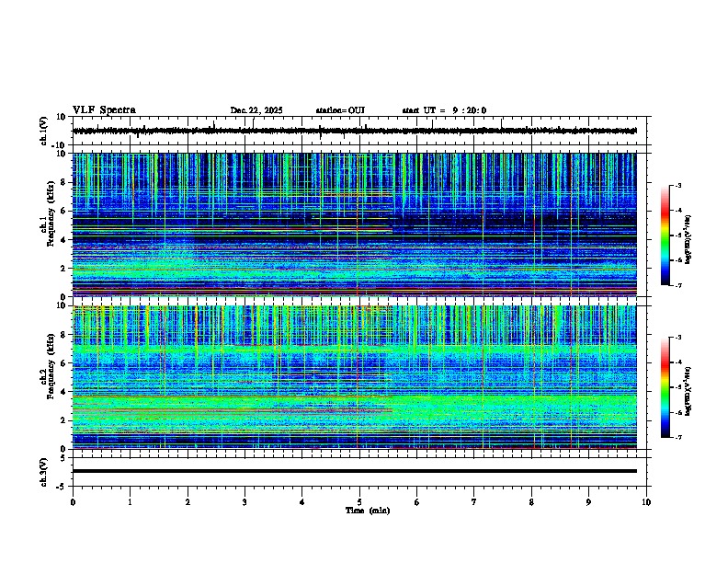Click the "VLF Spectra" plot title

click(x=104, y=110)
